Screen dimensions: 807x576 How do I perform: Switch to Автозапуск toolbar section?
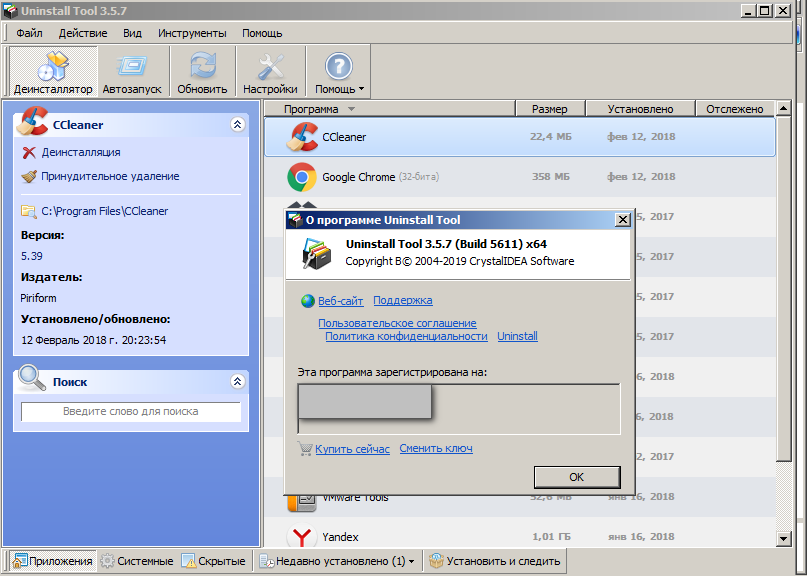point(132,71)
